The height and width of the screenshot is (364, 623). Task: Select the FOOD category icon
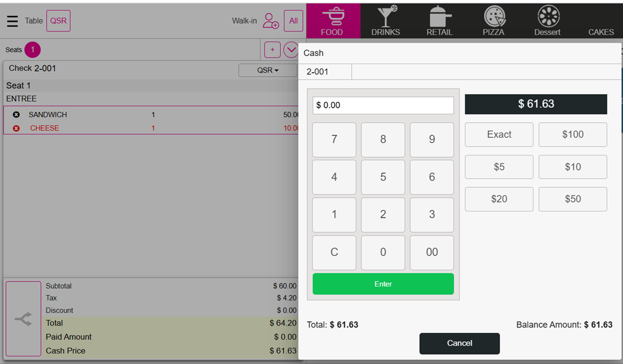[332, 20]
